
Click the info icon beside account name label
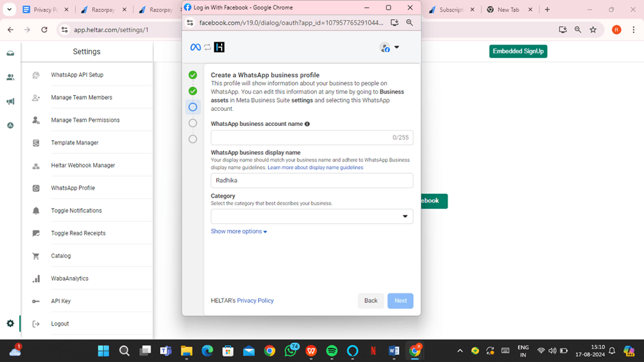(307, 124)
